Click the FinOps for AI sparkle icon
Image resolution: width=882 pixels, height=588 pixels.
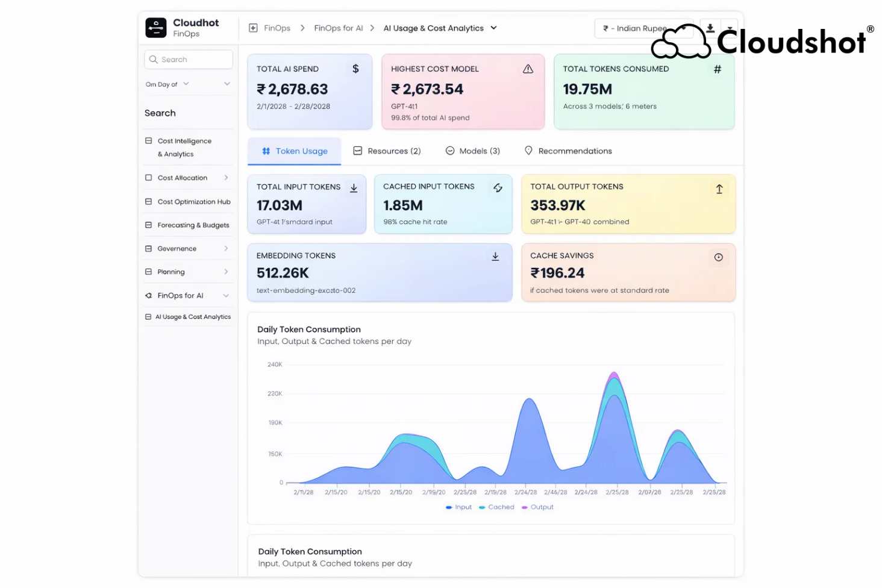pos(148,295)
